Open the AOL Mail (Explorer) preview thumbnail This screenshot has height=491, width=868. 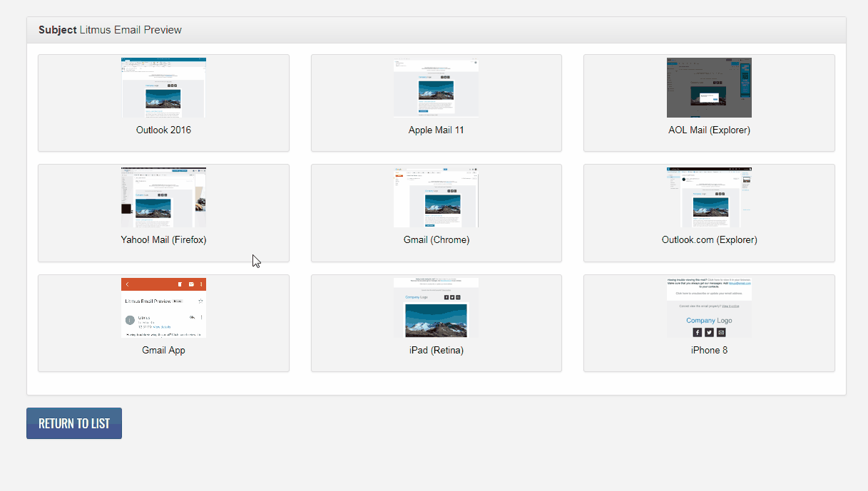coord(709,88)
